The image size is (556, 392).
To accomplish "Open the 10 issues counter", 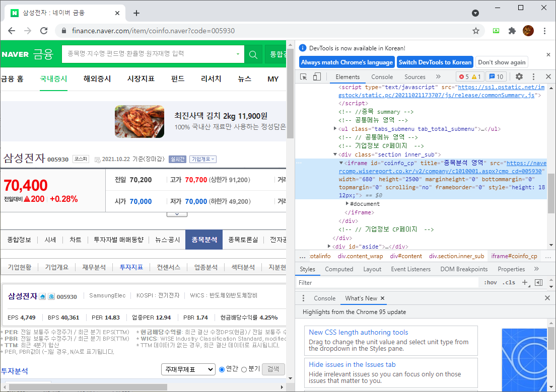I will (497, 76).
